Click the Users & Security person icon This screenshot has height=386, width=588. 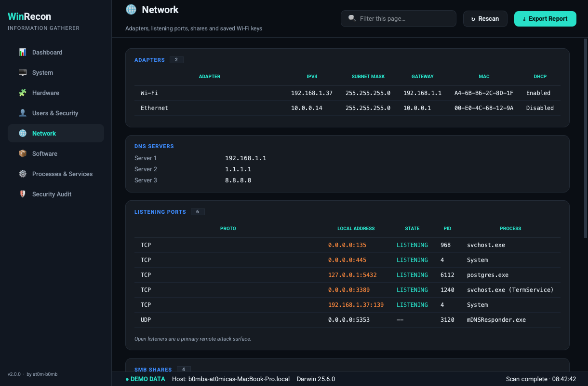point(23,113)
